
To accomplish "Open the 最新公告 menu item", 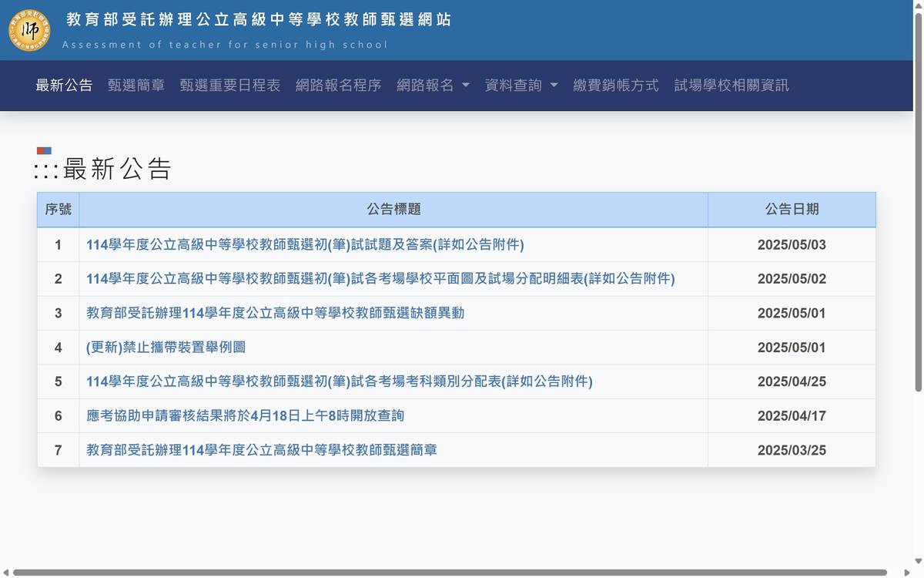I will pyautogui.click(x=64, y=86).
